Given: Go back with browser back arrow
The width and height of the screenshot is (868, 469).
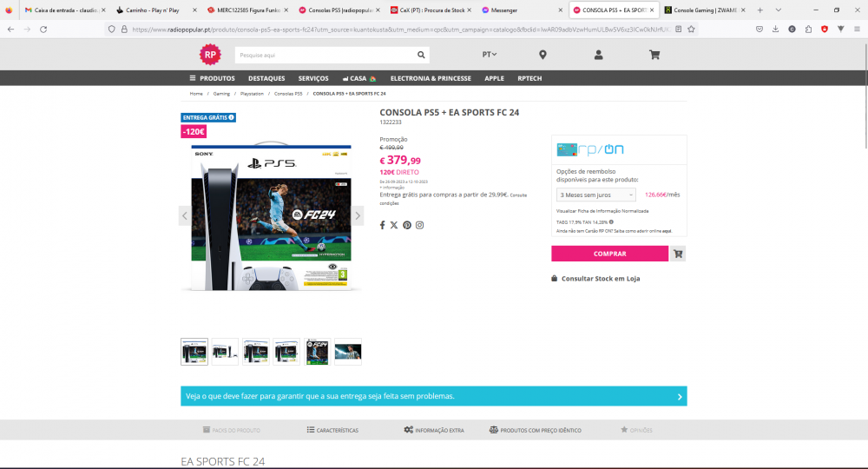Looking at the screenshot, I should [x=11, y=30].
